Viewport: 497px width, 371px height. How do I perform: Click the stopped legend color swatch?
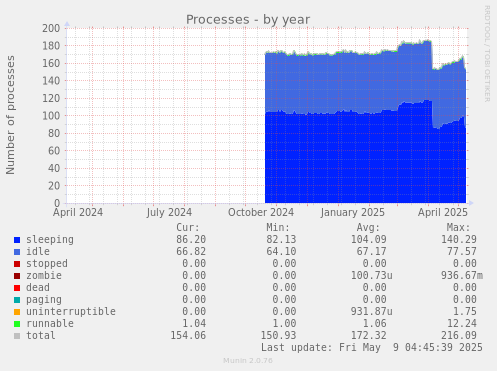point(17,264)
